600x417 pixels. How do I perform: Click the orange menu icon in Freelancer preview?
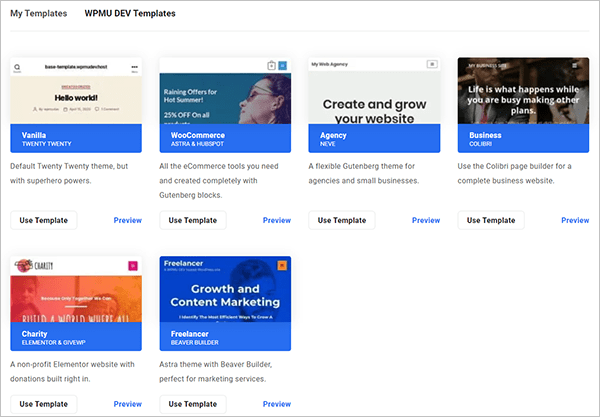pos(282,265)
